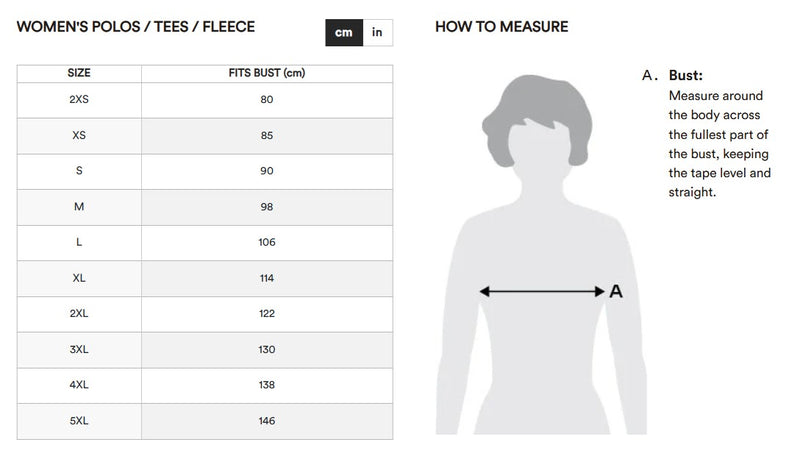Click bust value 138 for size 4XL

point(267,385)
